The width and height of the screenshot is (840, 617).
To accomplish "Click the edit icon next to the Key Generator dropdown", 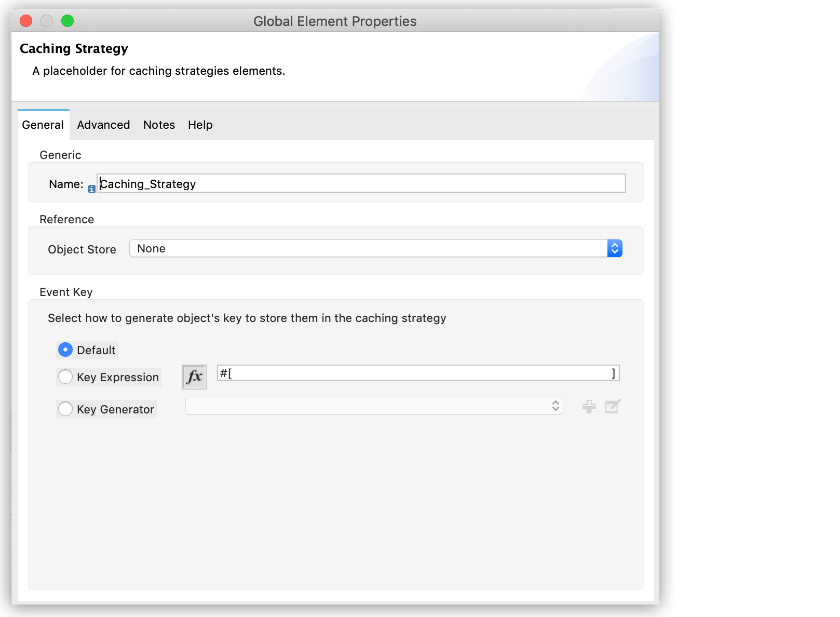I will [613, 406].
